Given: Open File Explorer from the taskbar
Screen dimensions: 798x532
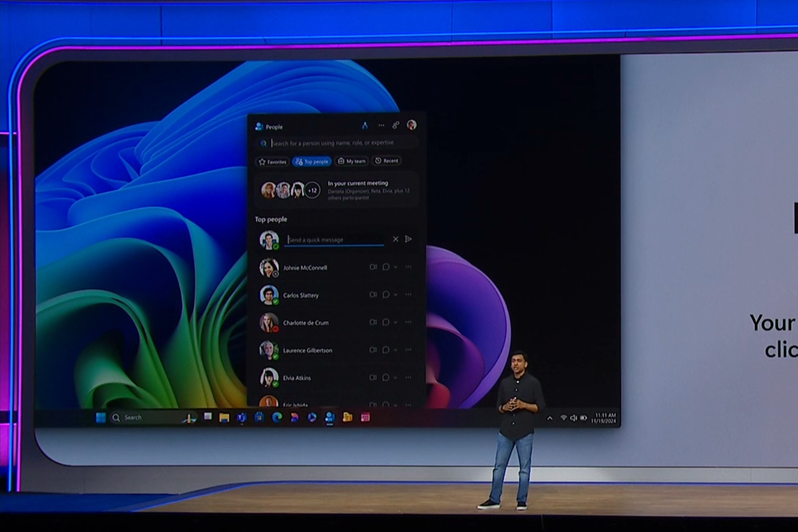Looking at the screenshot, I should click(224, 418).
